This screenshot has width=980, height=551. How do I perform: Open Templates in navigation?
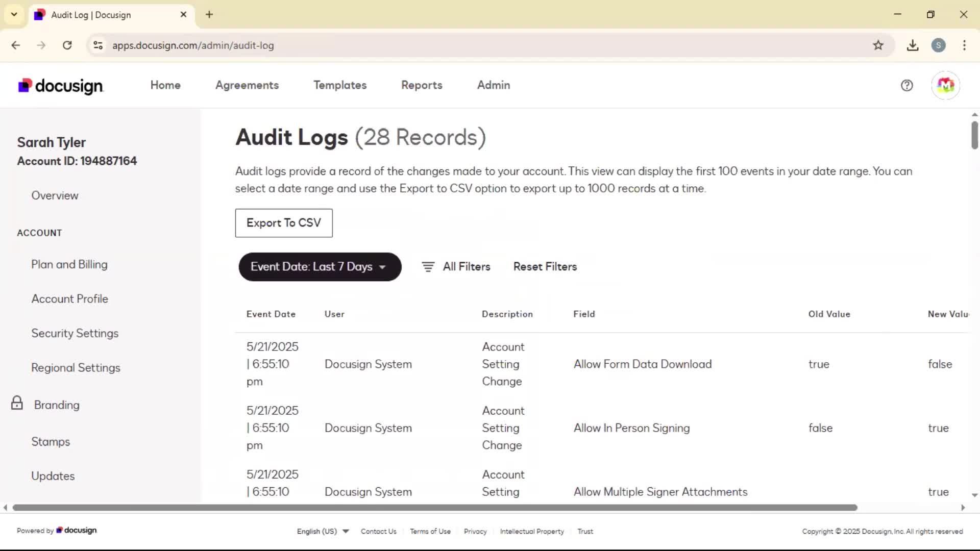click(x=340, y=85)
